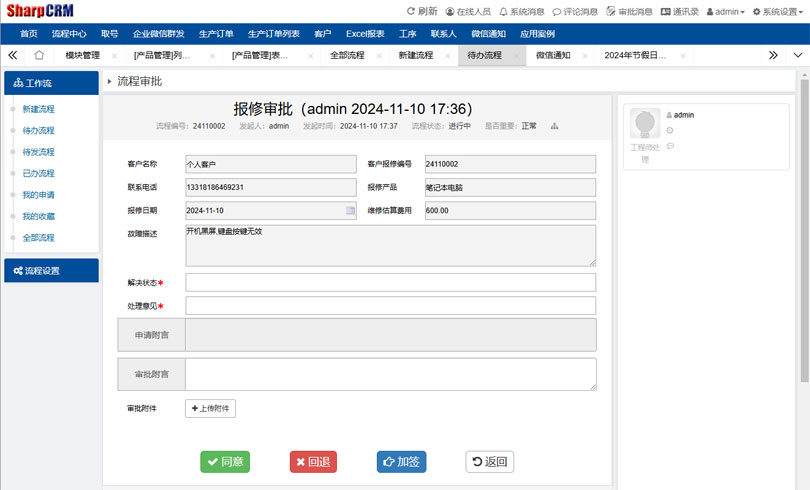Open 审批消息 approval messages
The image size is (810, 490).
point(629,11)
